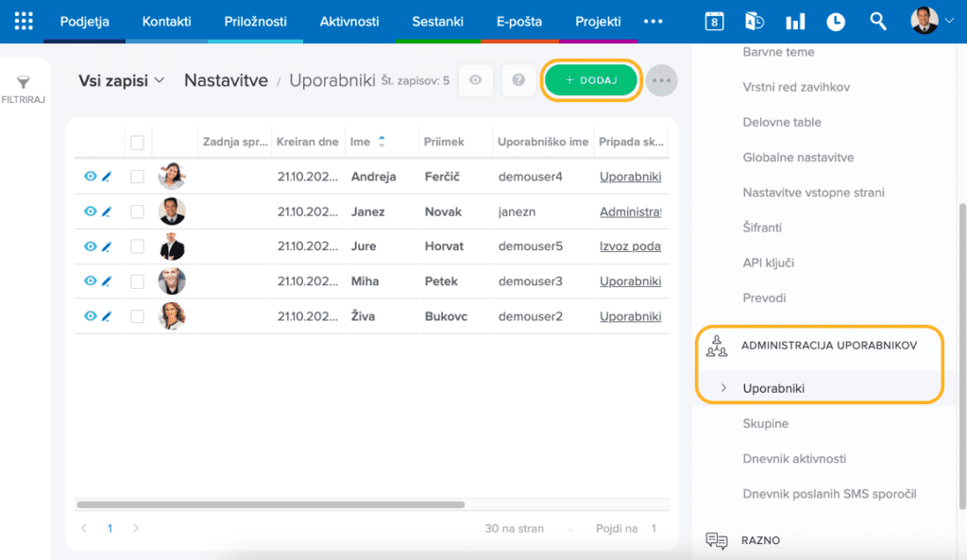The width and height of the screenshot is (967, 560).
Task: Open the clock time tracking icon
Action: click(x=836, y=21)
